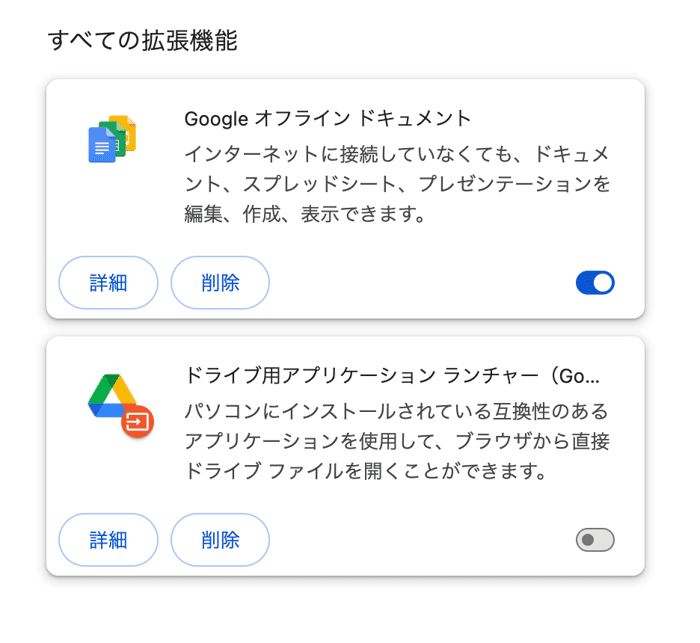Screen dimensions: 700x643
Task: Open 詳細 for ドライブ用アプリケーション ランチャー
Action: 108,540
